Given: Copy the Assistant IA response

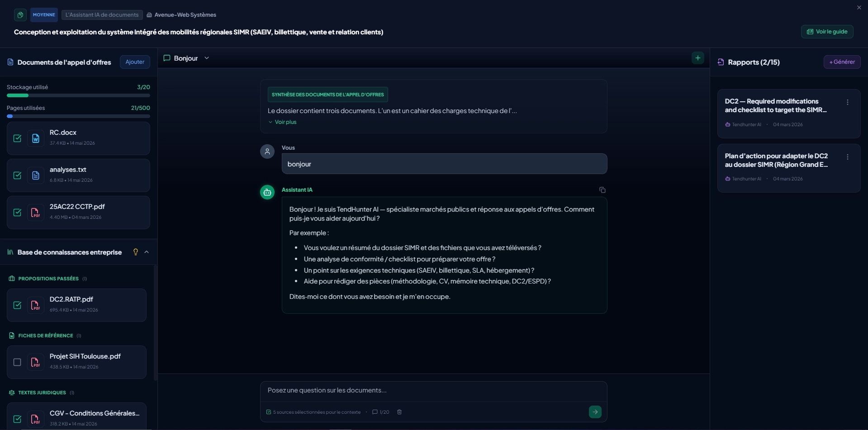Looking at the screenshot, I should [602, 190].
